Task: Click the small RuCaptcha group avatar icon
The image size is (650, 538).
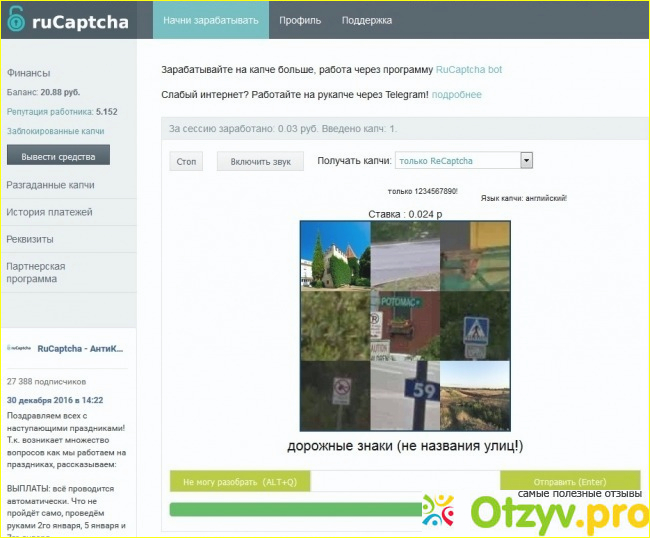Action: coord(19,348)
